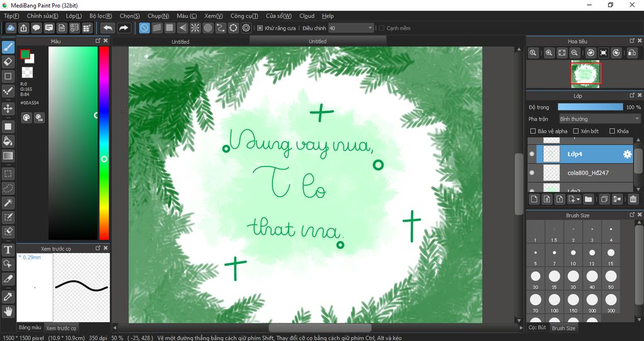The width and height of the screenshot is (644, 341).
Task: Toggle visibility of layer cola800_Hđ247
Action: 532,173
